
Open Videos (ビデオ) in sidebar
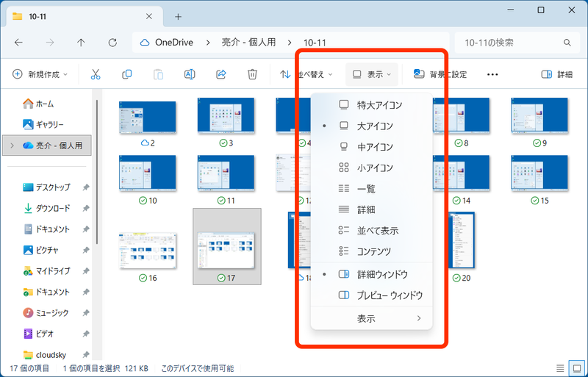(x=38, y=333)
